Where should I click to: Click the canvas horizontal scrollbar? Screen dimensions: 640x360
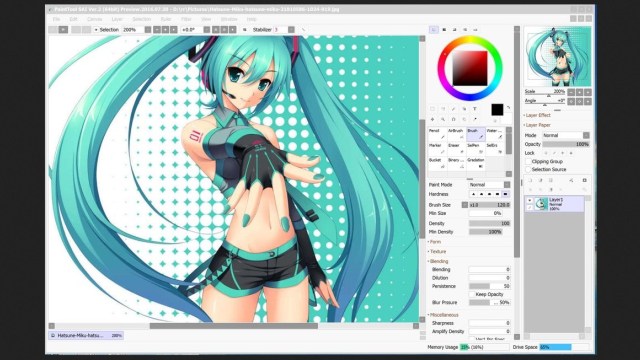click(x=233, y=326)
